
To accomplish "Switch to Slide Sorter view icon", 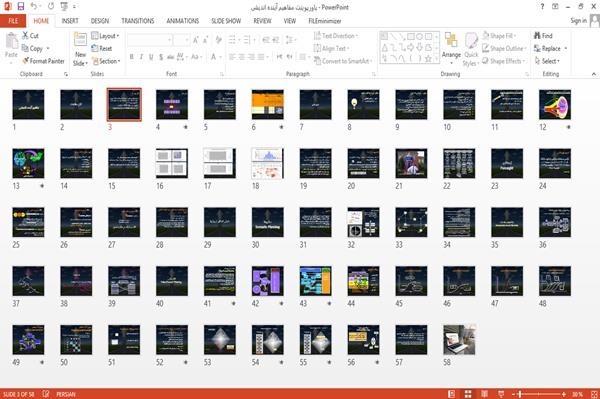I will pyautogui.click(x=468, y=394).
